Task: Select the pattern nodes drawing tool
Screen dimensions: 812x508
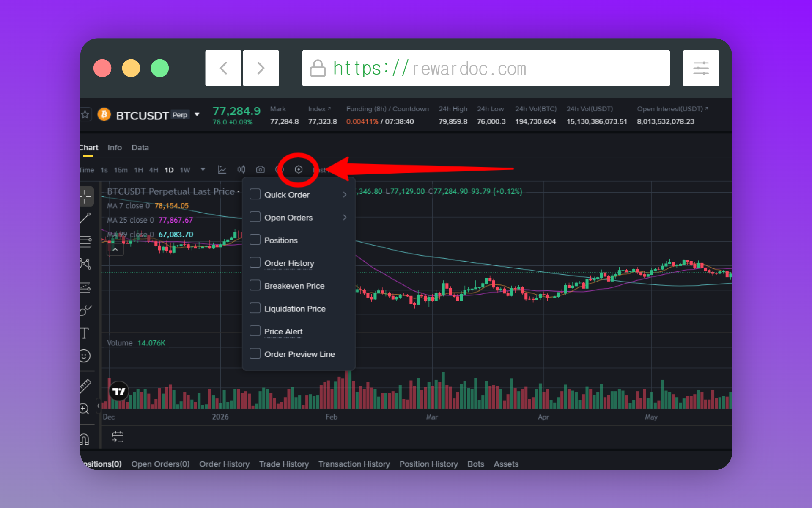Action: click(86, 264)
